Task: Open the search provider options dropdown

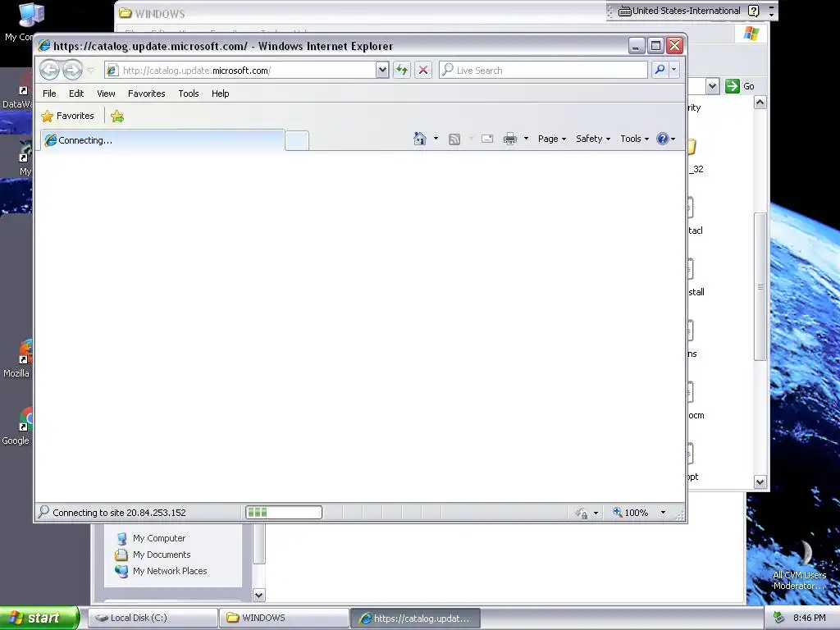Action: 674,70
